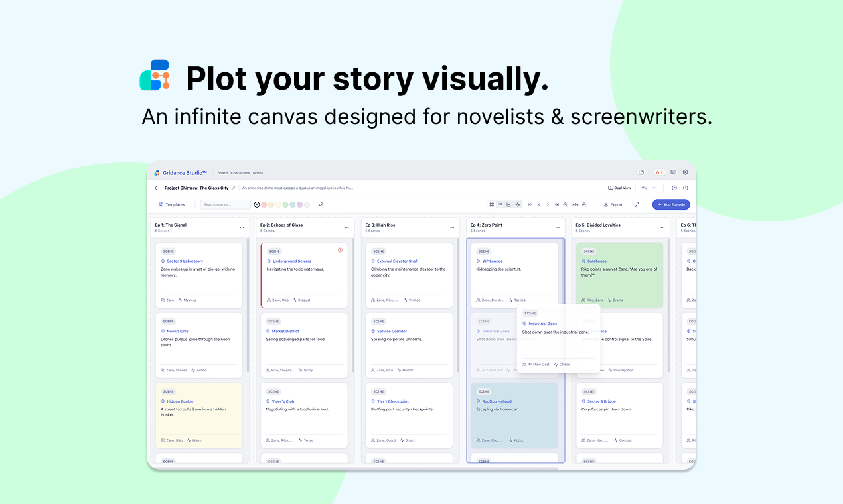
Task: Jump to the first episode arrow
Action: coord(530,204)
